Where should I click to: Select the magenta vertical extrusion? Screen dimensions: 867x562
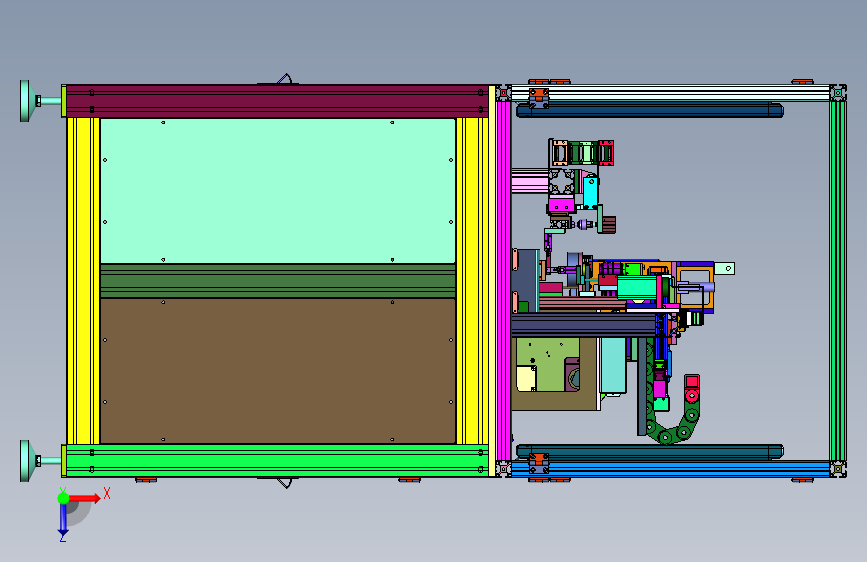pyautogui.click(x=504, y=280)
